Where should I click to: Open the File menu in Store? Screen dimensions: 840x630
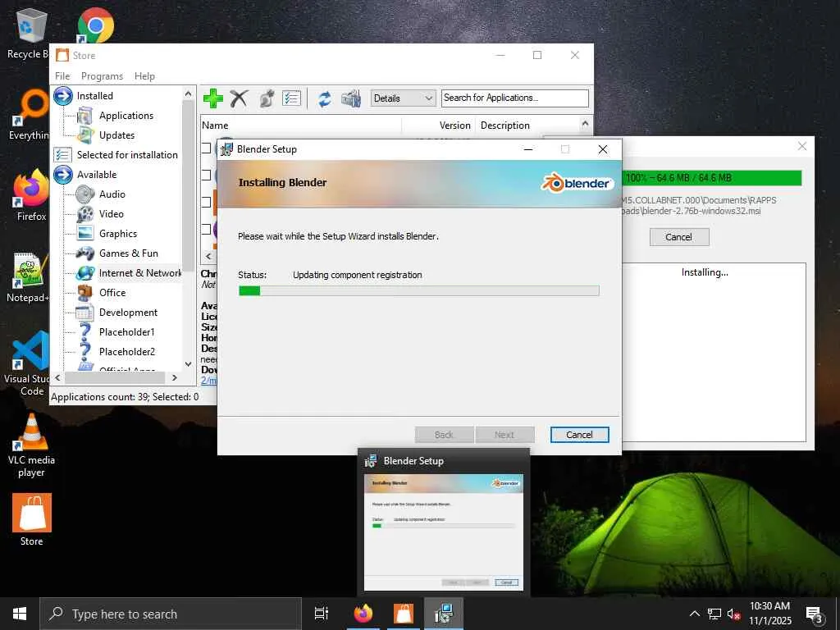[x=62, y=76]
